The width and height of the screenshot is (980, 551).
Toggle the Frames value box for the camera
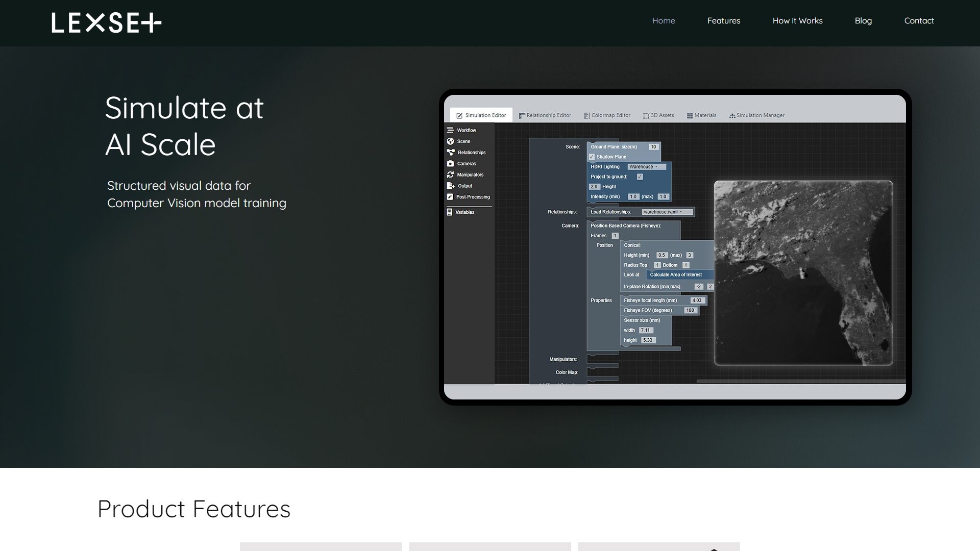[x=615, y=235]
